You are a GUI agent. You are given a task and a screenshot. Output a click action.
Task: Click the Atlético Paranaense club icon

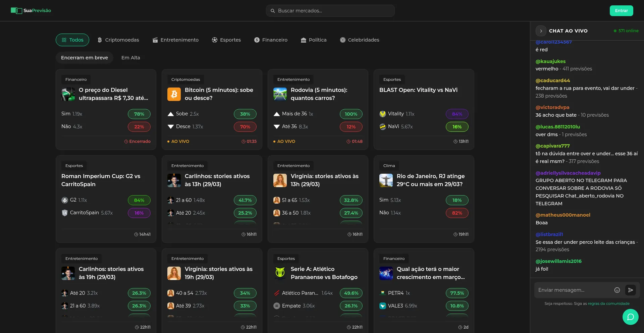[x=277, y=293]
